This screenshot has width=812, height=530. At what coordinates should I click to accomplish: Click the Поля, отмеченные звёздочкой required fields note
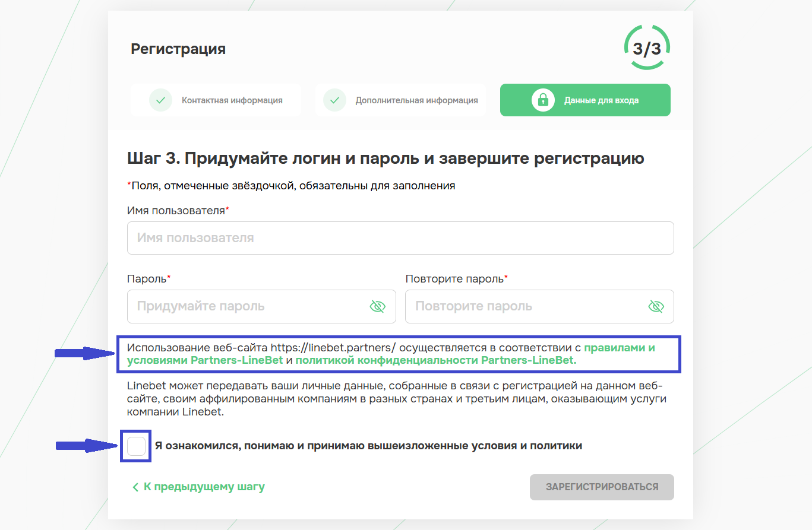coord(291,186)
